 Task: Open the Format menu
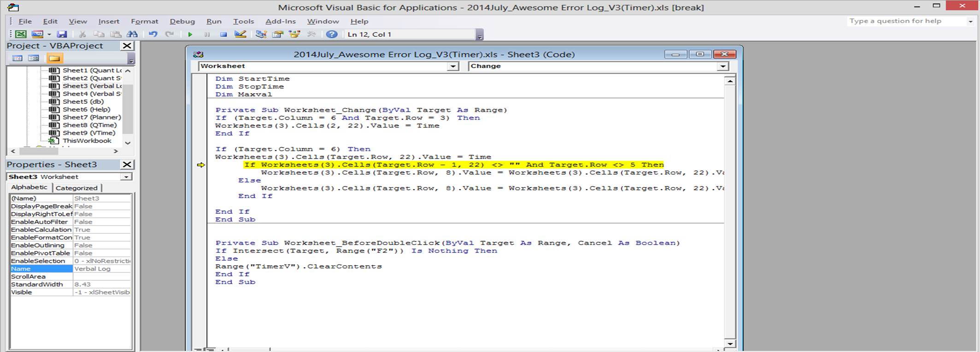[145, 21]
